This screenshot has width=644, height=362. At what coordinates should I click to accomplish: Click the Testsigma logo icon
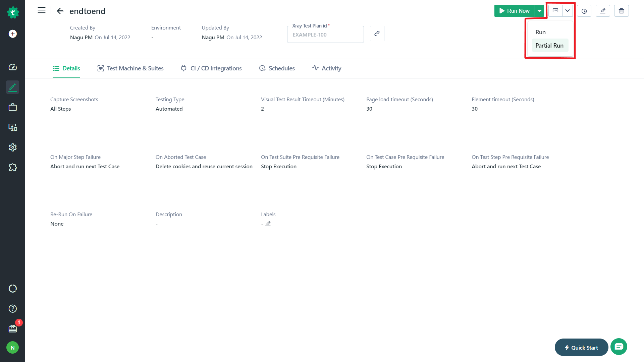coord(13,12)
